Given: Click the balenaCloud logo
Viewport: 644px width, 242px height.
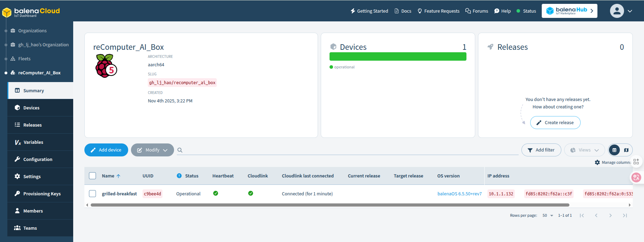Looking at the screenshot, I should pos(31,12).
